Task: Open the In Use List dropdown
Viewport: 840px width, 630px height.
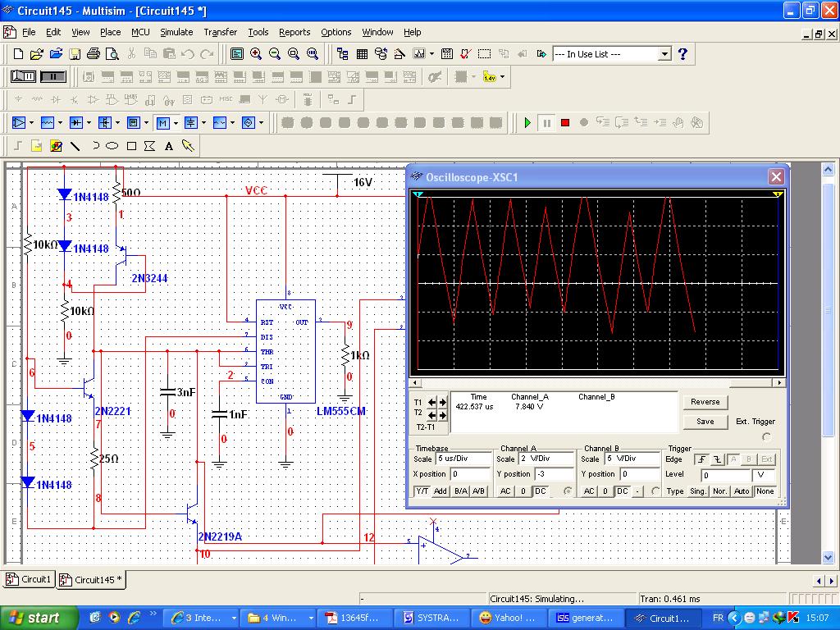Action: click(x=664, y=54)
